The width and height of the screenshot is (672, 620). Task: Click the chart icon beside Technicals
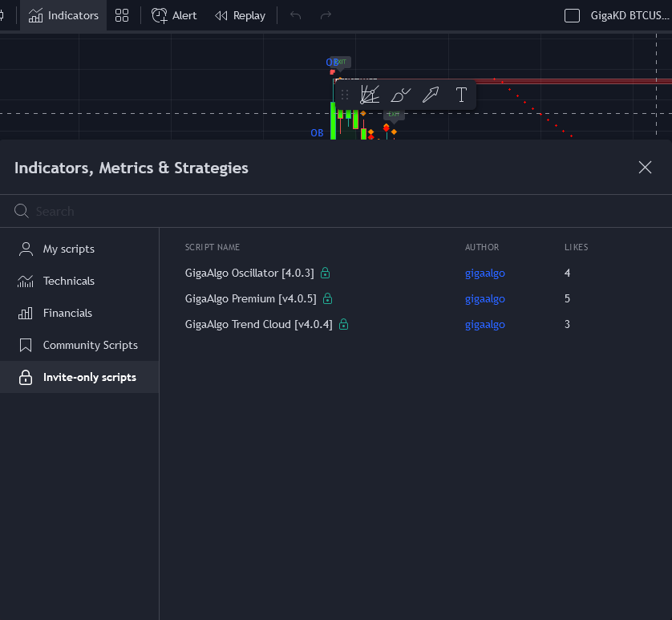tap(26, 281)
